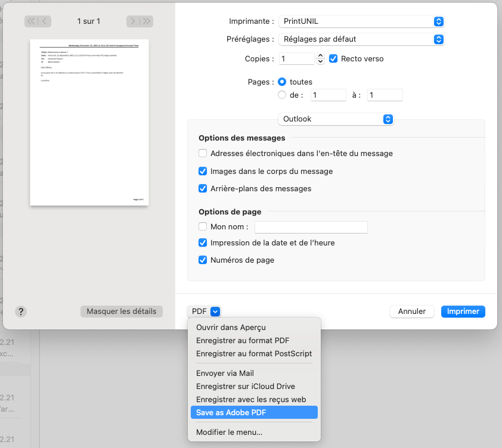Expand the Préréglages dropdown
The height and width of the screenshot is (448, 502).
[x=362, y=39]
